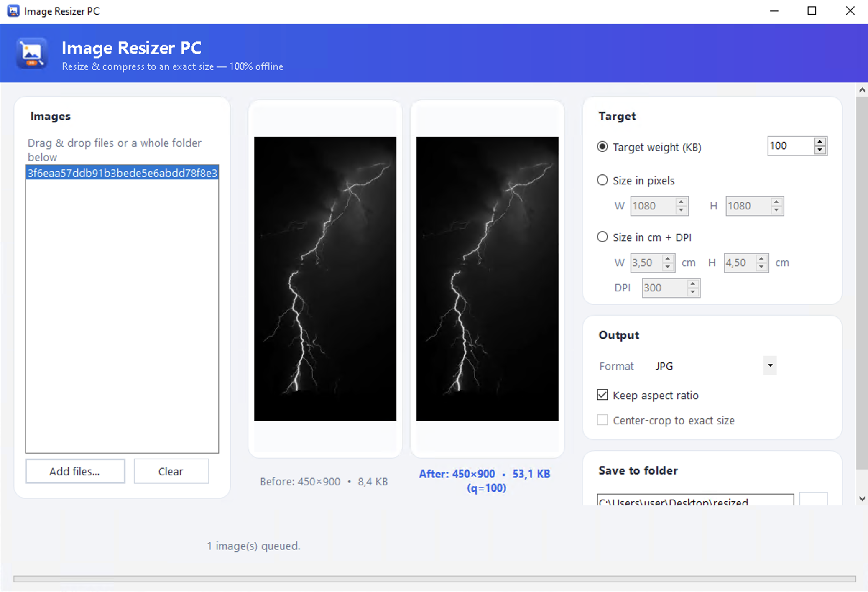868x592 pixels.
Task: Click the scroll up arrow on right scrollbar
Action: pyautogui.click(x=862, y=90)
